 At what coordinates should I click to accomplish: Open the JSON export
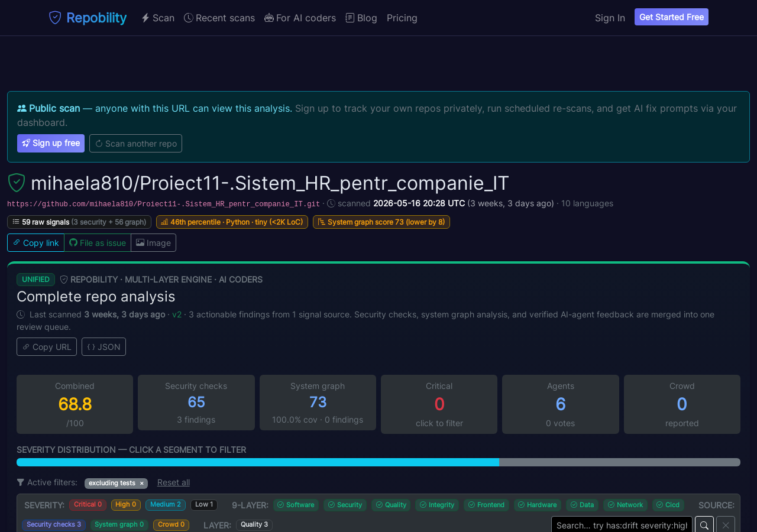click(103, 346)
